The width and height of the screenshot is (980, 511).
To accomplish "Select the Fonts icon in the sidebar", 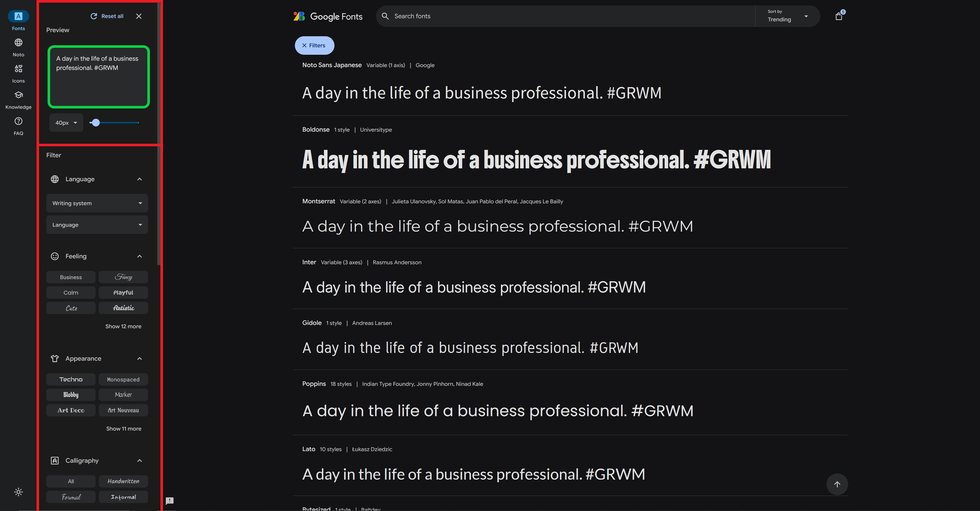I will pyautogui.click(x=18, y=16).
